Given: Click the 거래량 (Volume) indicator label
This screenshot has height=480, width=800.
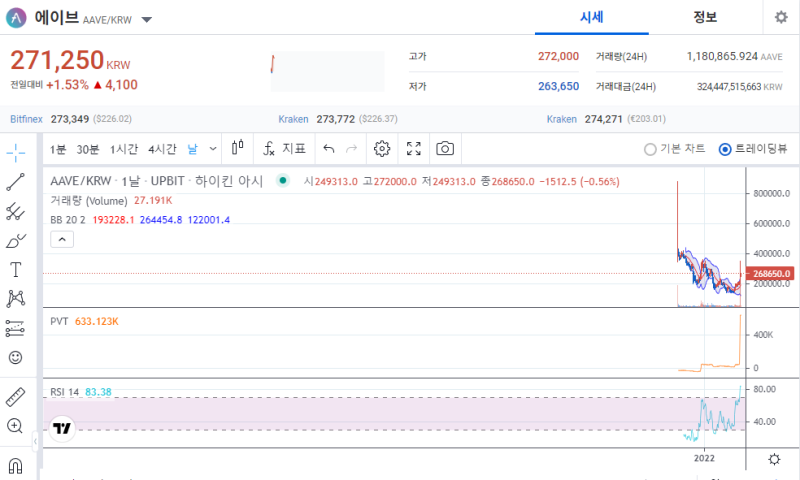Looking at the screenshot, I should (x=89, y=201).
